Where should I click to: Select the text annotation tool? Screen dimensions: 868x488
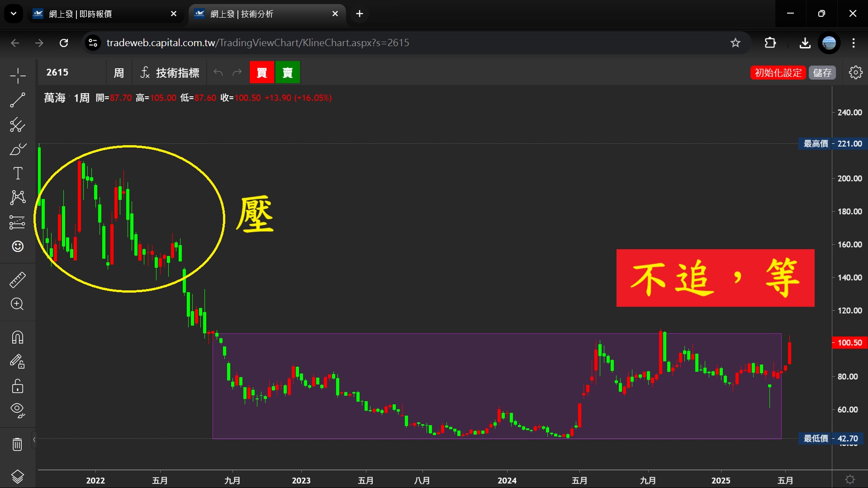18,173
